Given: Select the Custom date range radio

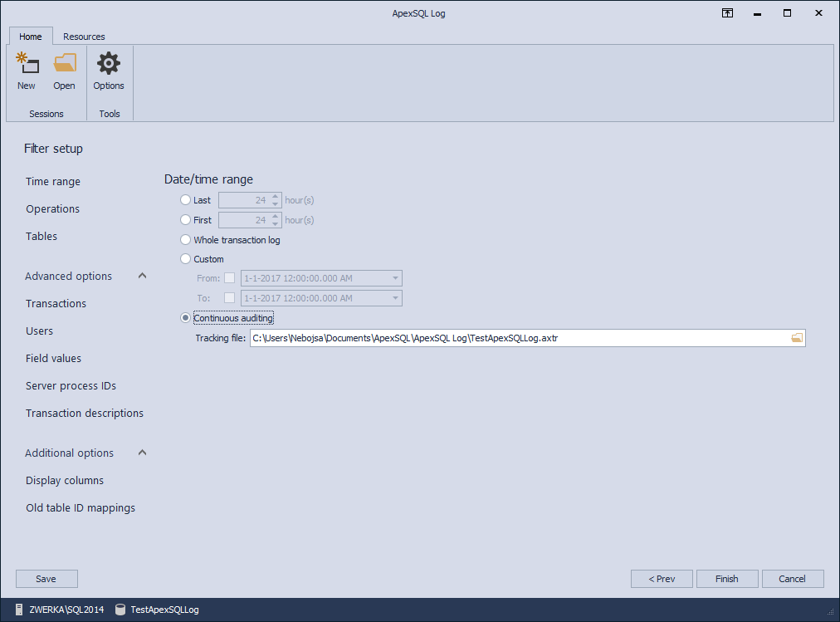Looking at the screenshot, I should (185, 259).
